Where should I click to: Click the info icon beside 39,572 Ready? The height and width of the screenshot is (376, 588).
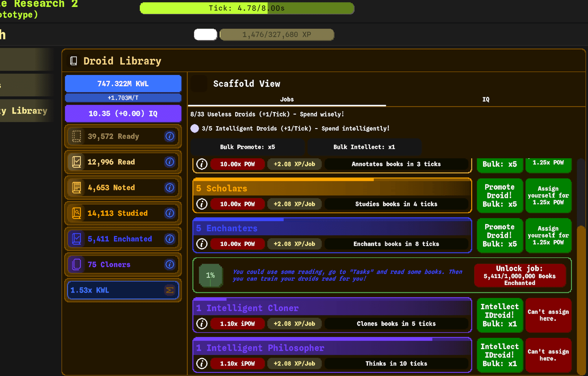coord(169,136)
